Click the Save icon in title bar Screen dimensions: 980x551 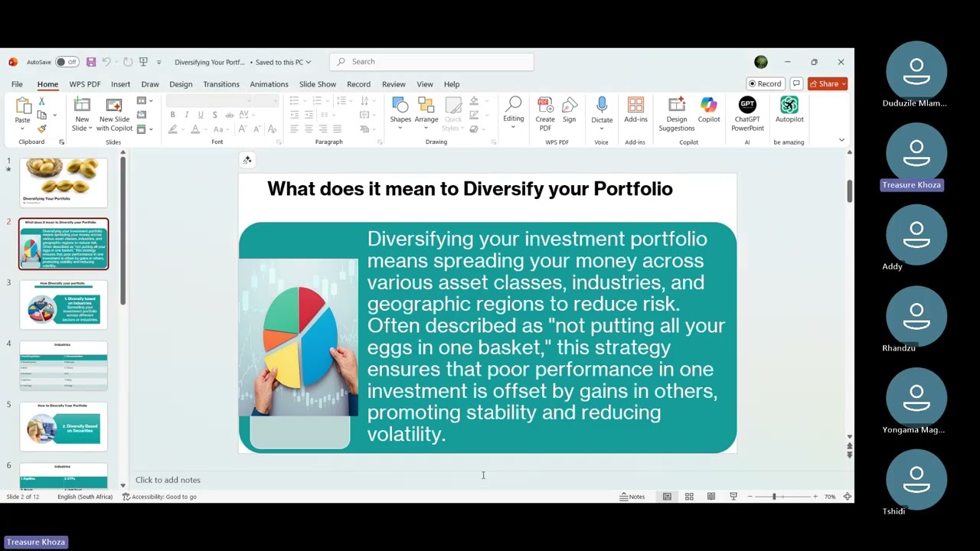[91, 62]
